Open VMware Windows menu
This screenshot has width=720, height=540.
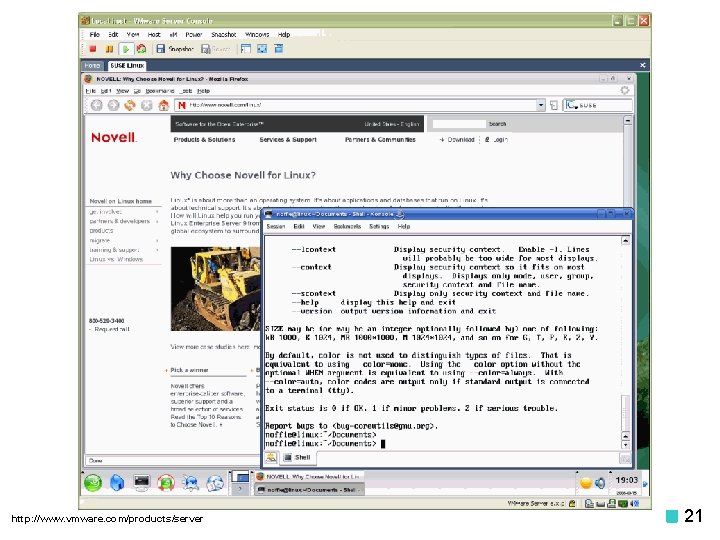(x=257, y=34)
